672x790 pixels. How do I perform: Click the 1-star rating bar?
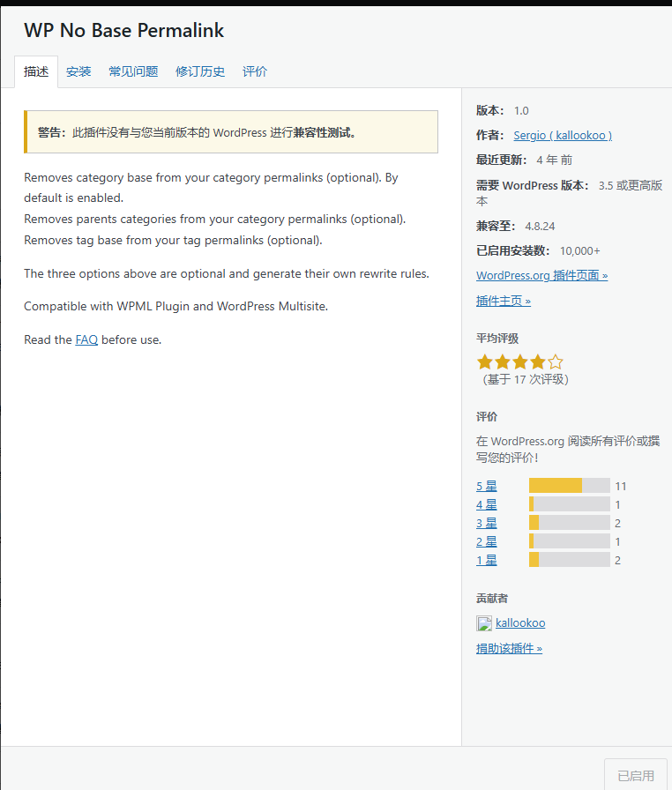point(569,559)
